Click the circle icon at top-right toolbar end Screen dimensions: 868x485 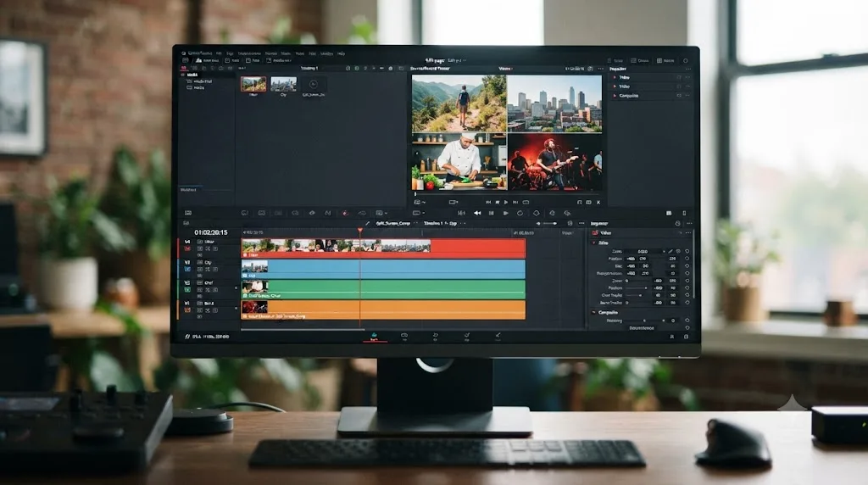tap(685, 61)
